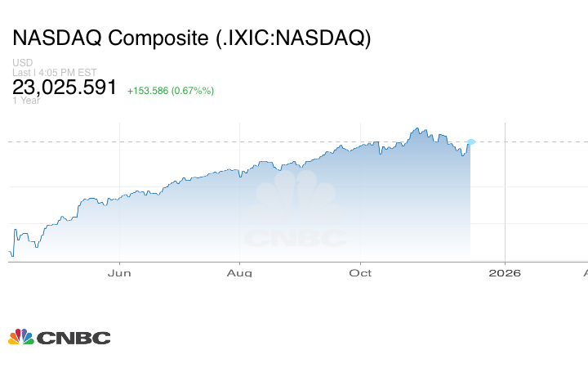Click the green +153.586 change figure
The width and height of the screenshot is (588, 368).
click(x=170, y=90)
